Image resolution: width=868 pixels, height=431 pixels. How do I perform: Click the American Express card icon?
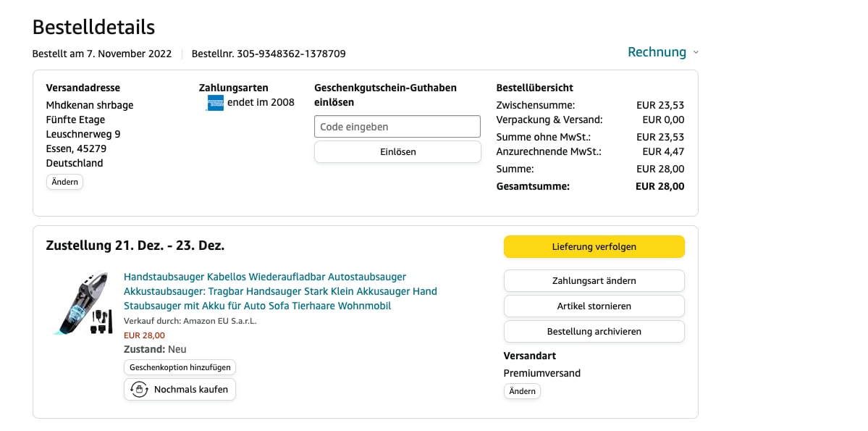point(215,103)
